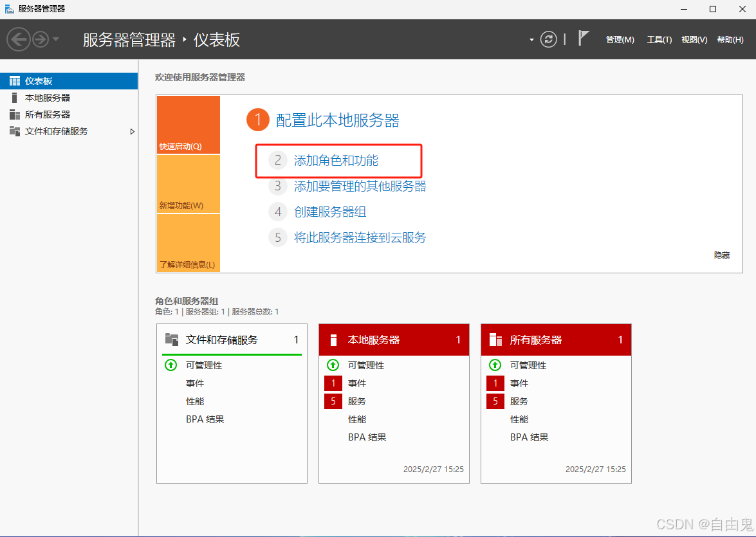756x537 pixels.
Task: Go forward with the right arrow button
Action: tap(41, 39)
